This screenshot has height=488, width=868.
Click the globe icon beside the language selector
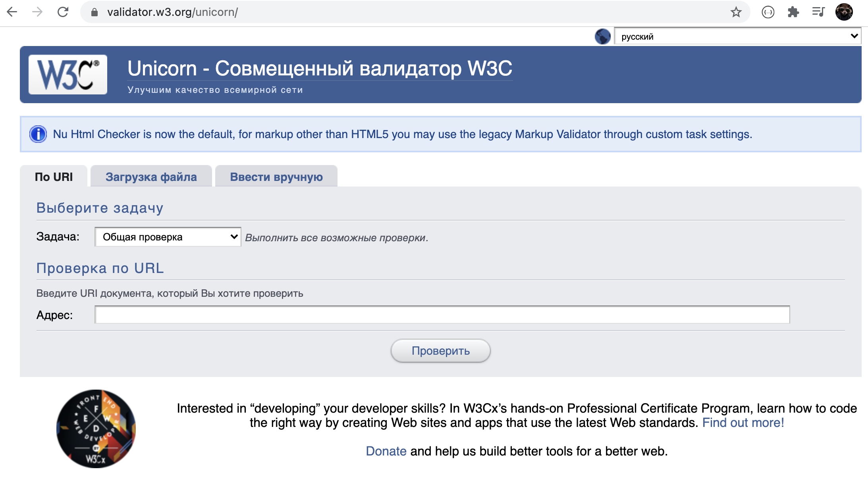(x=602, y=37)
